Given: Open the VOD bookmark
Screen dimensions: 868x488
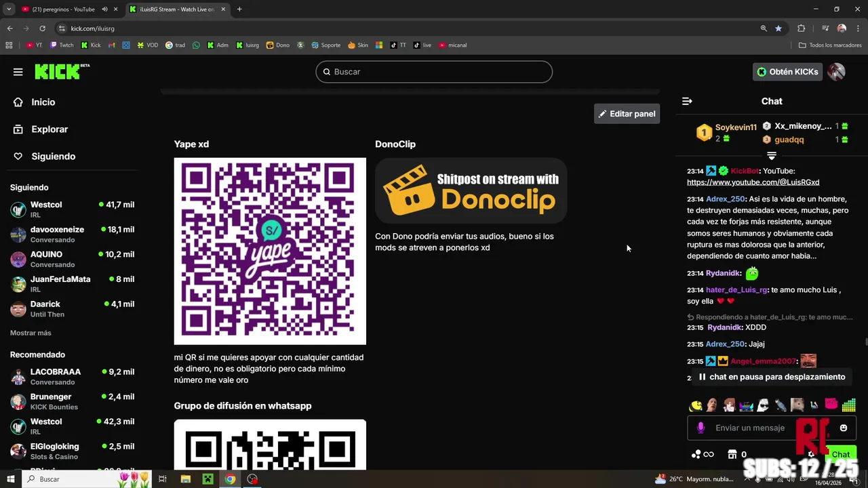Looking at the screenshot, I should tap(147, 45).
